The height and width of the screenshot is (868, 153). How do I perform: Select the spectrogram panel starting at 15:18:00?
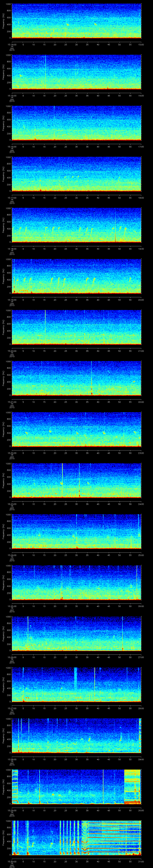coord(77,225)
